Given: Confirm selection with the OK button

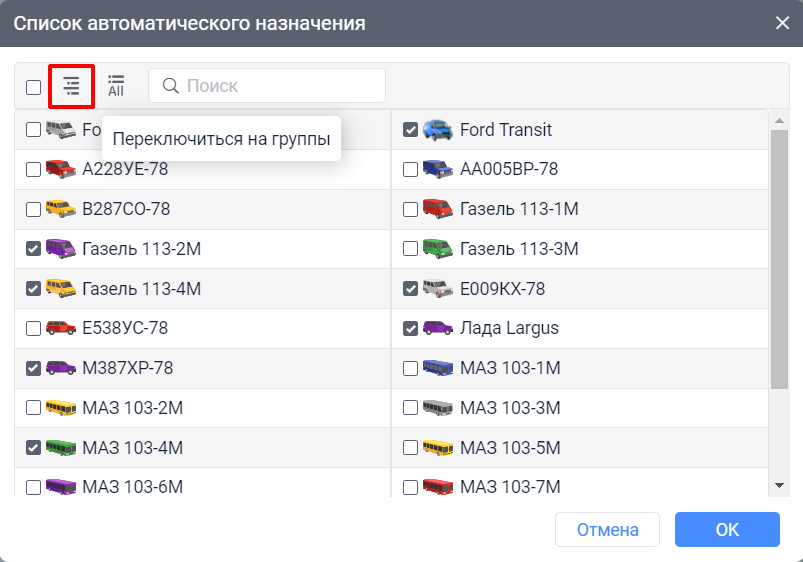Looking at the screenshot, I should coord(726,530).
